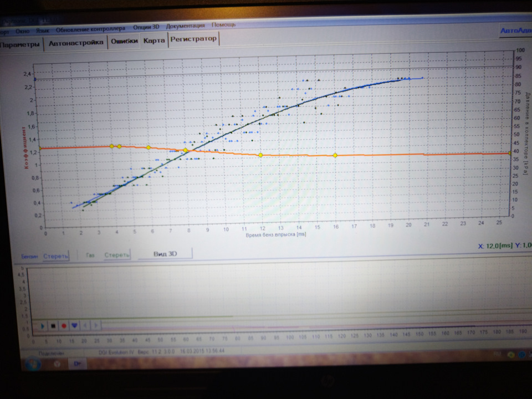Open the Язык menu
Screen dimensions: 532x399
pyautogui.click(x=43, y=30)
